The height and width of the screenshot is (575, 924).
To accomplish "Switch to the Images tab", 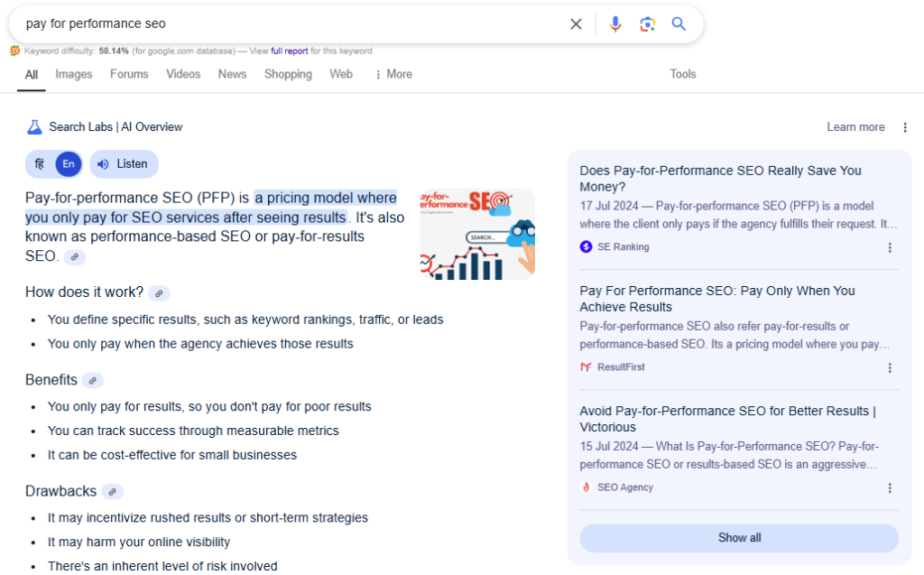I will point(73,74).
